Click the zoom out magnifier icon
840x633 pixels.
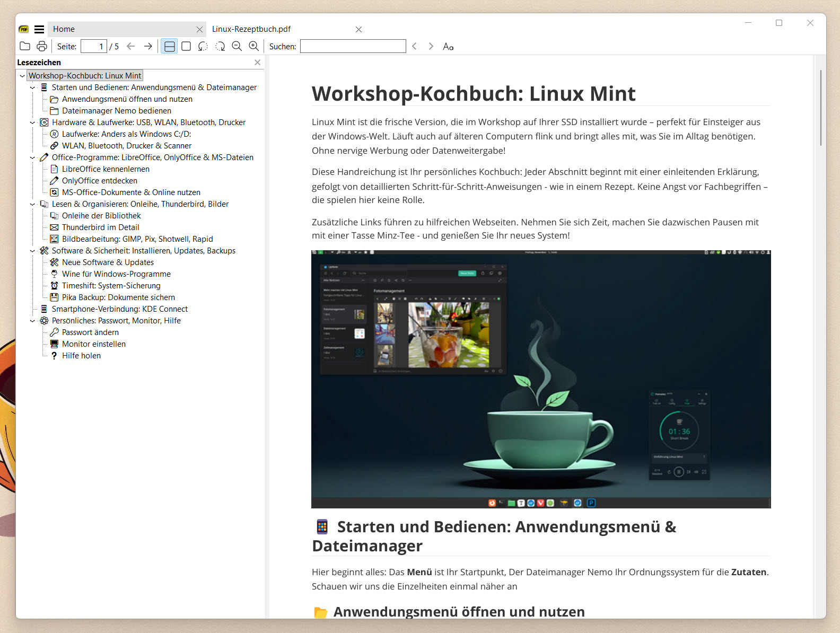pyautogui.click(x=237, y=46)
